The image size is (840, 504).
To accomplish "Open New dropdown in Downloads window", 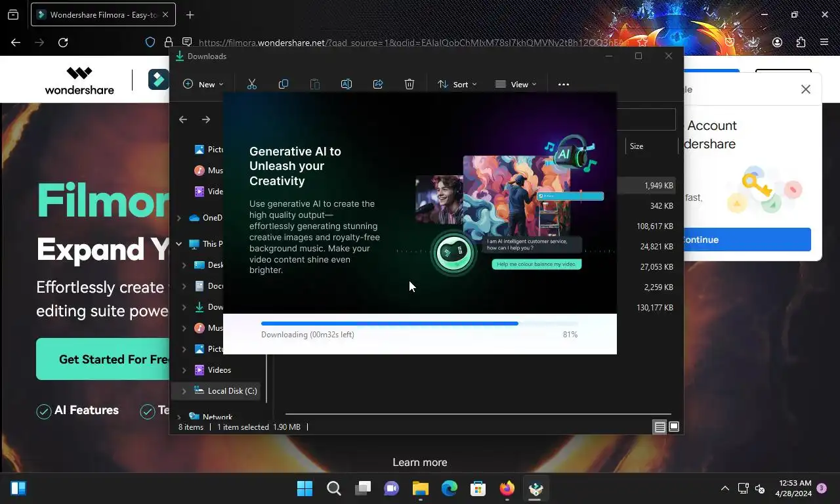I will click(x=203, y=84).
